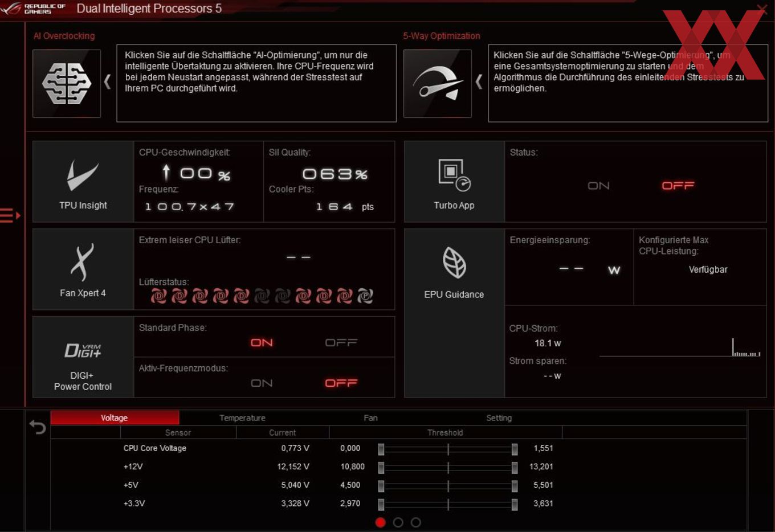775x532 pixels.
Task: Click the Sensor column header
Action: click(x=178, y=432)
